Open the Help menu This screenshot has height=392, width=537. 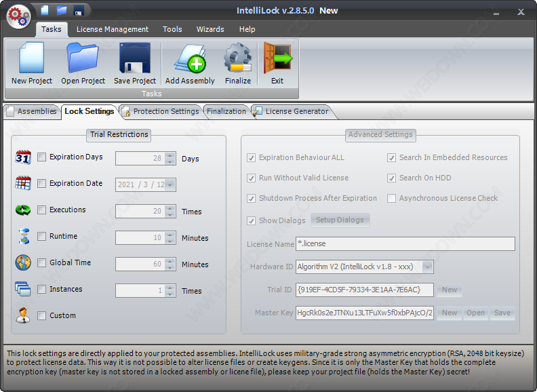coord(247,29)
